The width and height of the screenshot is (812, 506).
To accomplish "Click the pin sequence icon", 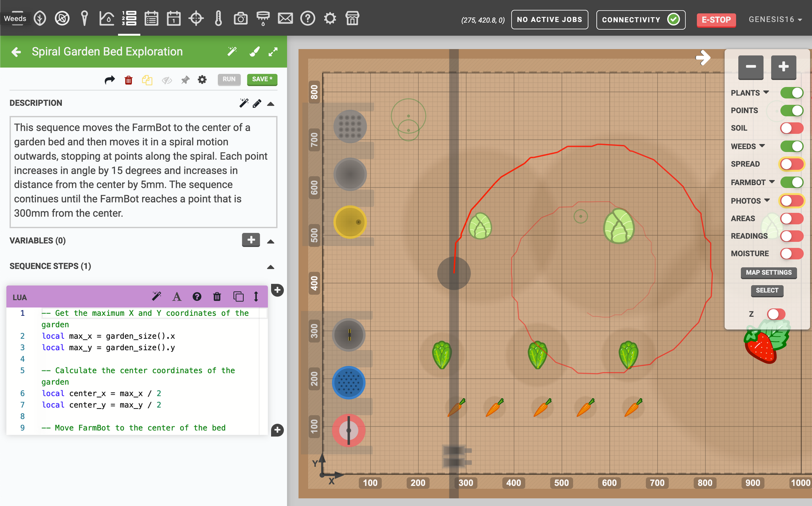I will pos(185,80).
